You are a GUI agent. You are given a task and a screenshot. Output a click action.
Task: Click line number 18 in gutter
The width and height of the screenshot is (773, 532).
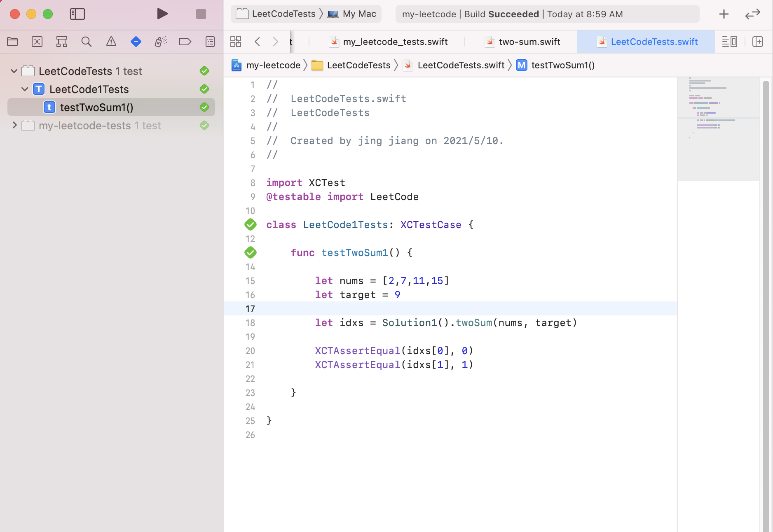click(250, 323)
